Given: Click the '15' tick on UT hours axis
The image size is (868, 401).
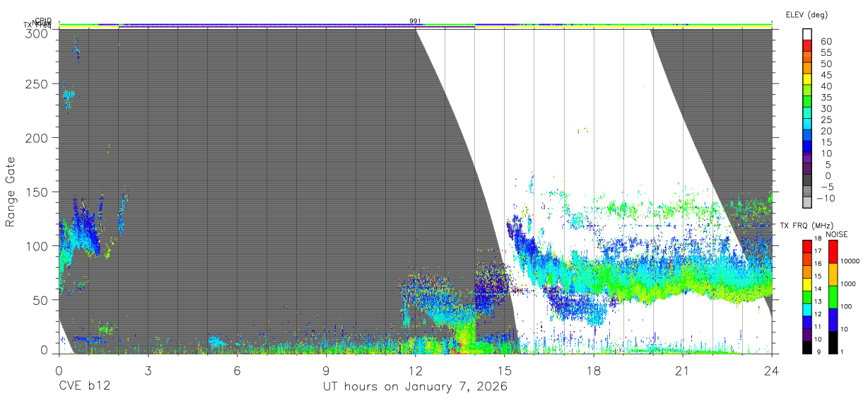Looking at the screenshot, I should pyautogui.click(x=504, y=370).
